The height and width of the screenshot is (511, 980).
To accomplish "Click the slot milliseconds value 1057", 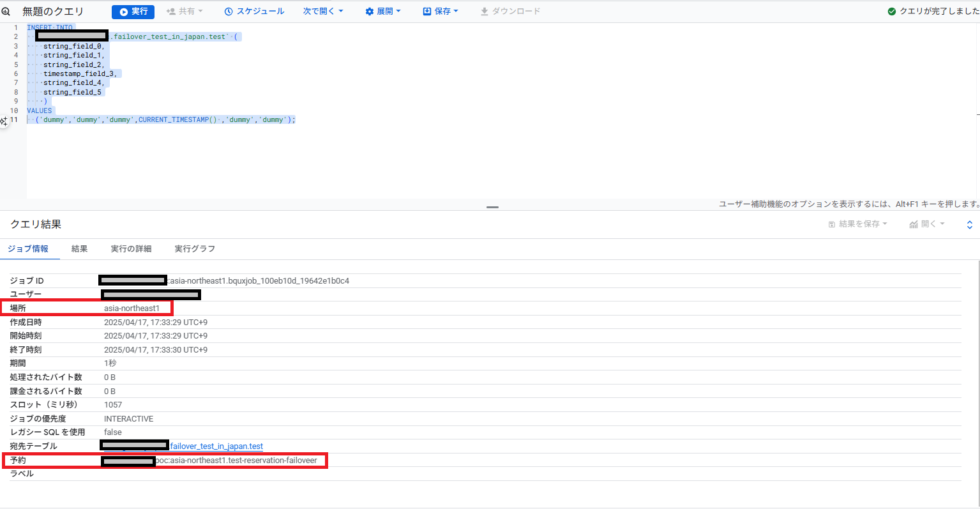I will click(113, 405).
